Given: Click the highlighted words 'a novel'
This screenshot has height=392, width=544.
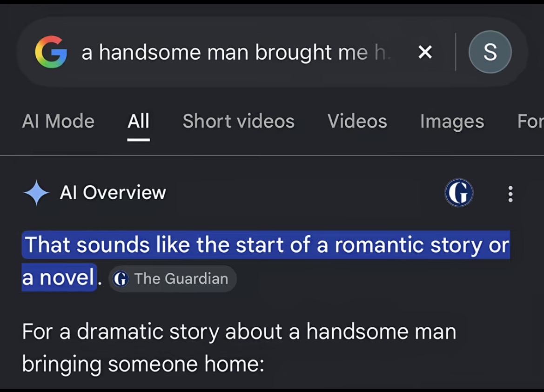Looking at the screenshot, I should [58, 278].
